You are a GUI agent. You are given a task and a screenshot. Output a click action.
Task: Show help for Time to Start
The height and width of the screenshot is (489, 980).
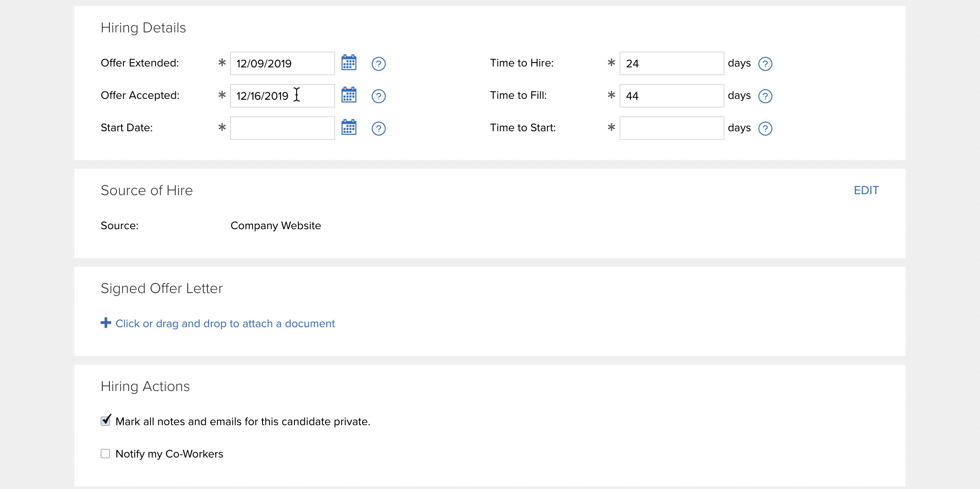click(x=765, y=129)
